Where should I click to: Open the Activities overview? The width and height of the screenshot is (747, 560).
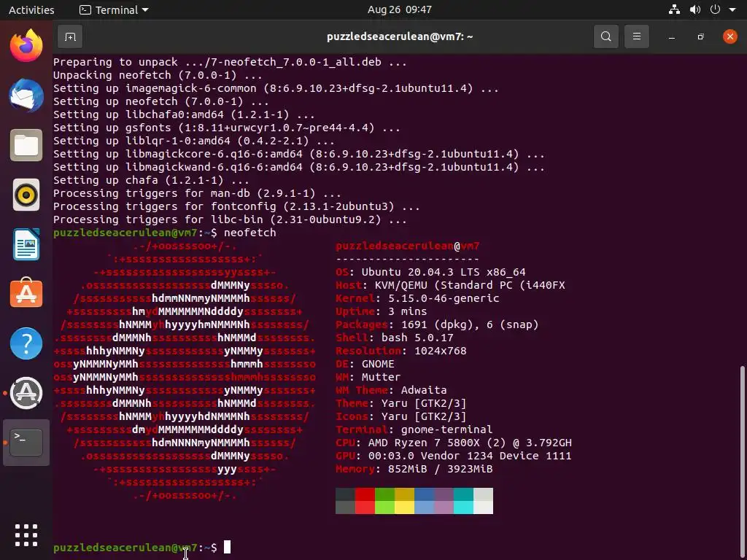(31, 9)
